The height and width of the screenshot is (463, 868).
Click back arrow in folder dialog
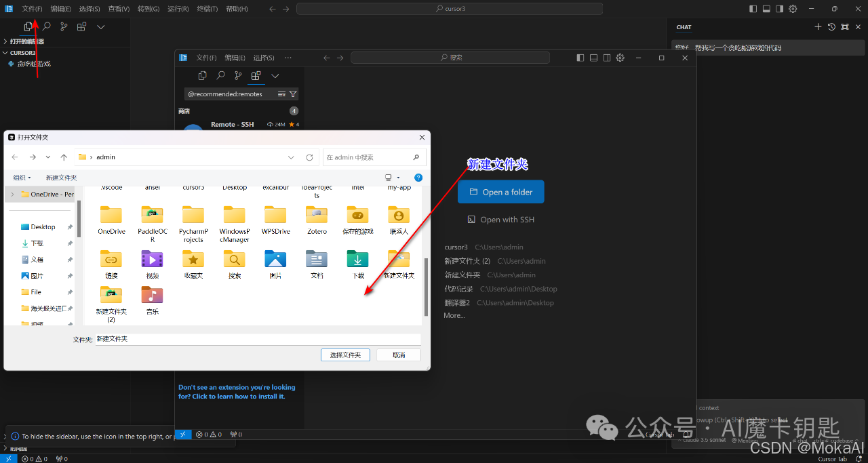(x=15, y=157)
